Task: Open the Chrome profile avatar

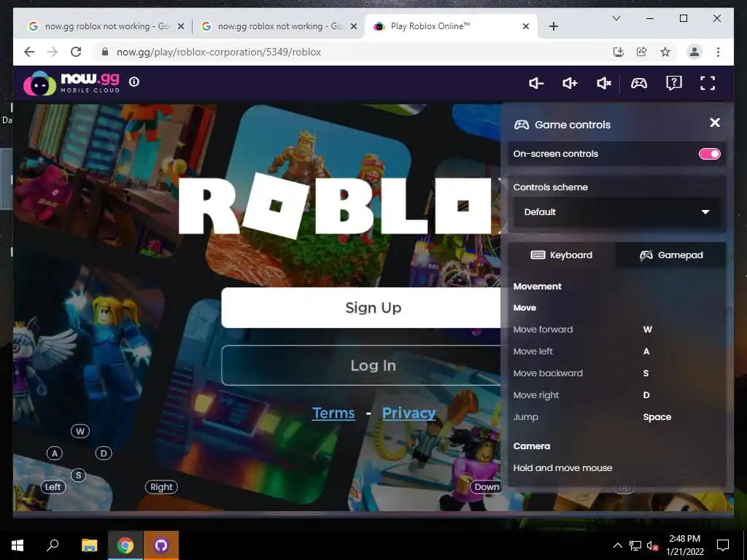Action: tap(694, 52)
